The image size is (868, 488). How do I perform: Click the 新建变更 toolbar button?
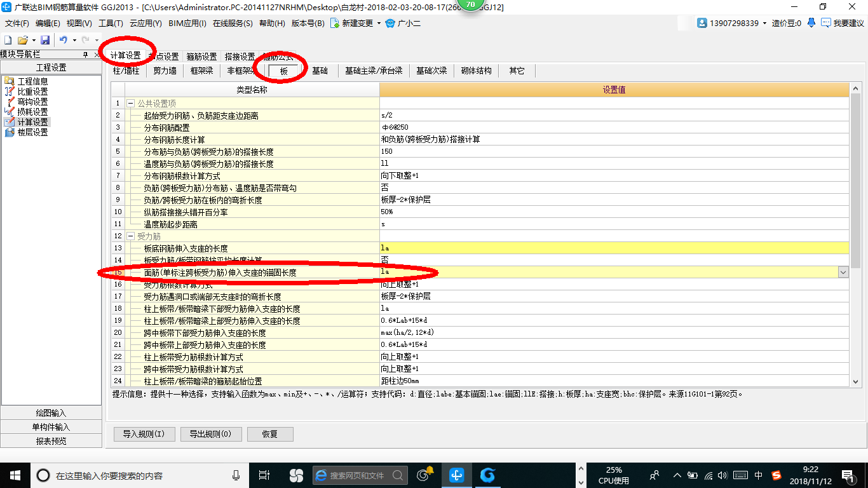(x=352, y=23)
